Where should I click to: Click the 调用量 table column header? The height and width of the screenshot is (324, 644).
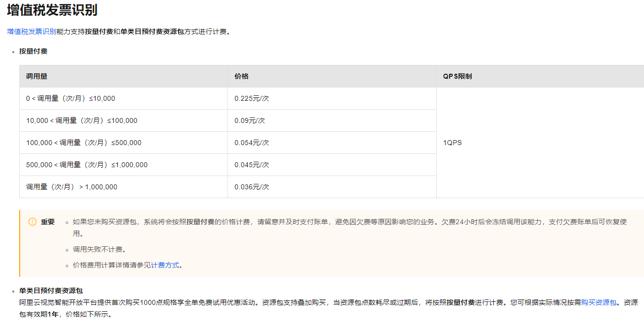[x=37, y=76]
